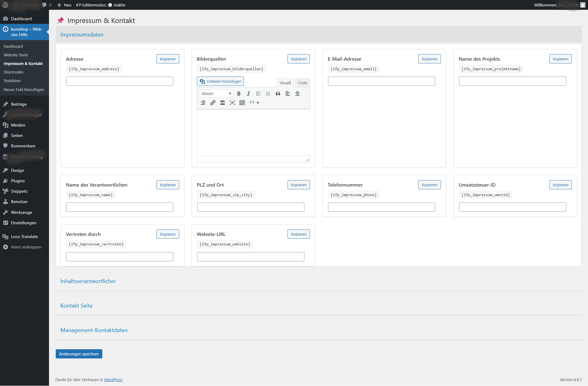Viewport: 588px width, 386px height.
Task: Insert a numbered list
Action: 268,94
